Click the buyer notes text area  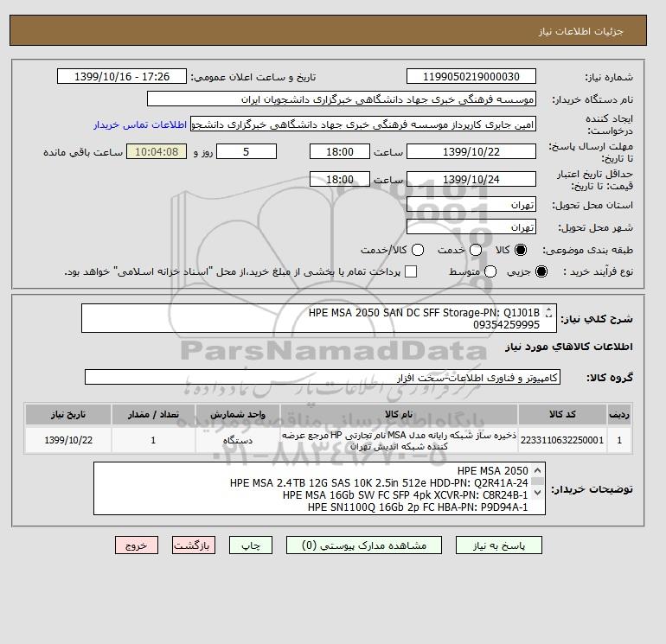coord(319,488)
